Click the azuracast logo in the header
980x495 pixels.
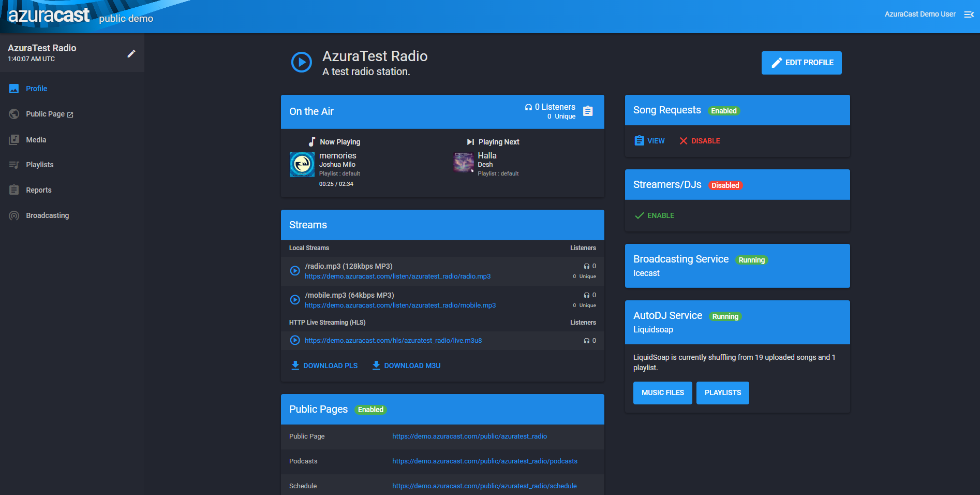pos(49,15)
